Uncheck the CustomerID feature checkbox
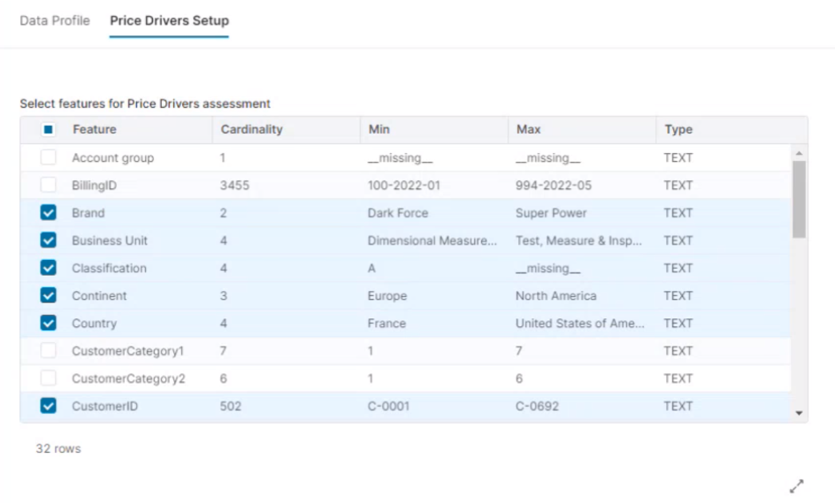The image size is (835, 504). coord(49,406)
